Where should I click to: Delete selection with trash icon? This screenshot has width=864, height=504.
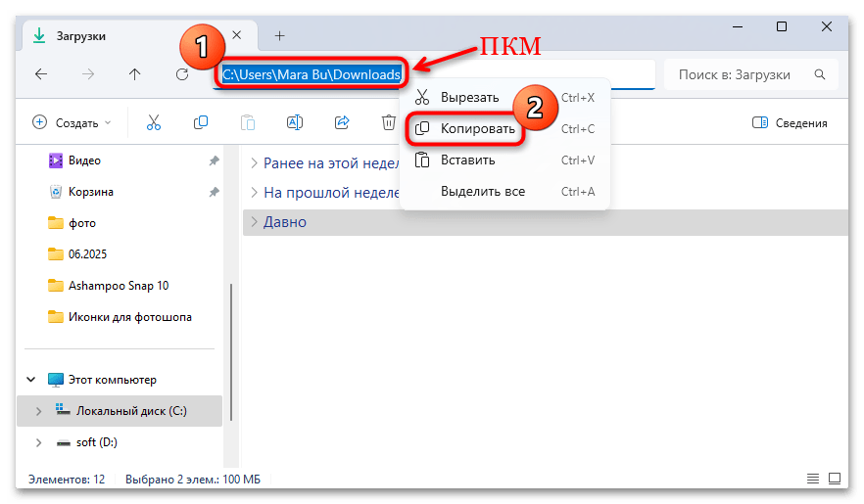click(389, 122)
